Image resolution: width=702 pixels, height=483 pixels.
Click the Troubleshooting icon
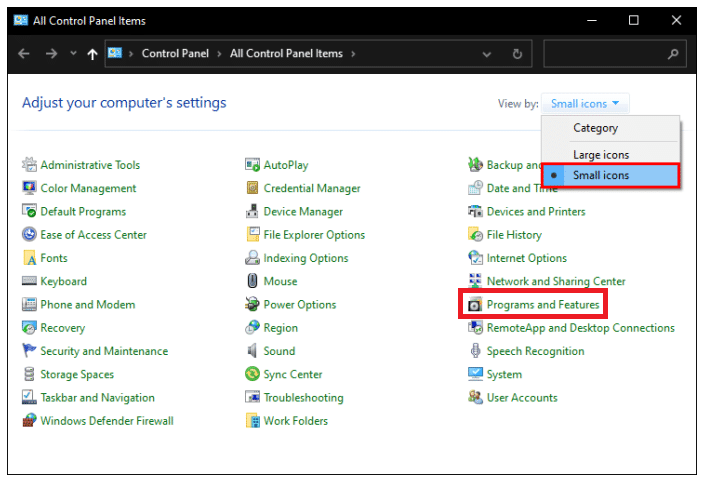click(253, 397)
